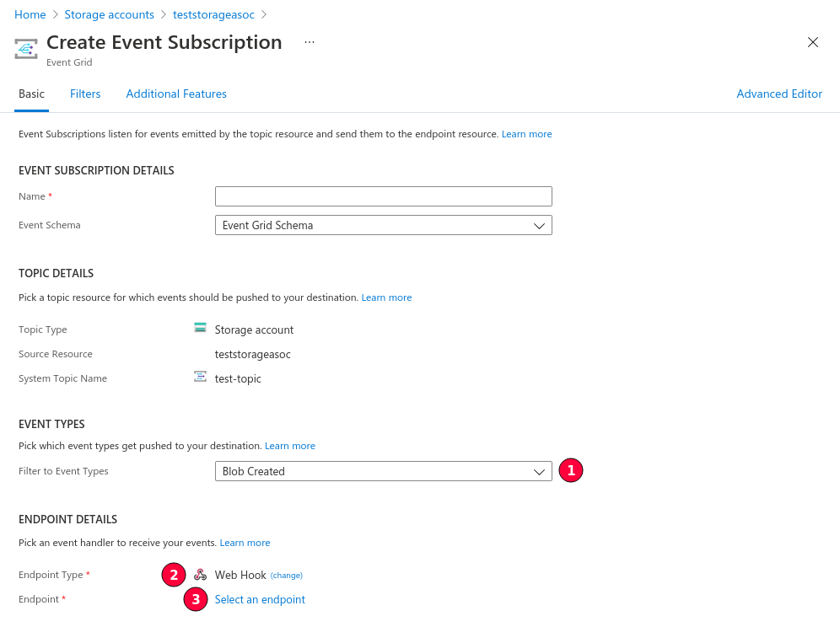
Task: Click the Storage account topic type text
Action: pyautogui.click(x=254, y=330)
